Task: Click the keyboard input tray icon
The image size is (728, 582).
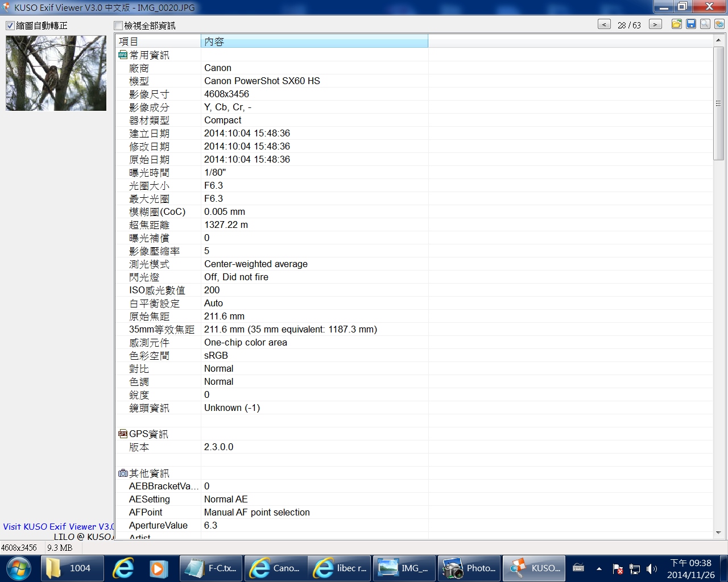Action: [x=578, y=568]
